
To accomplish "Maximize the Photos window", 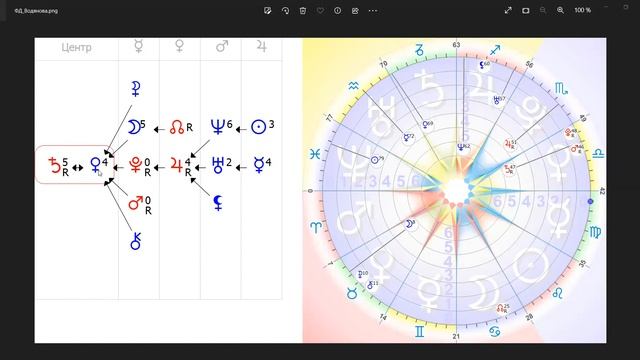I will [626, 7].
